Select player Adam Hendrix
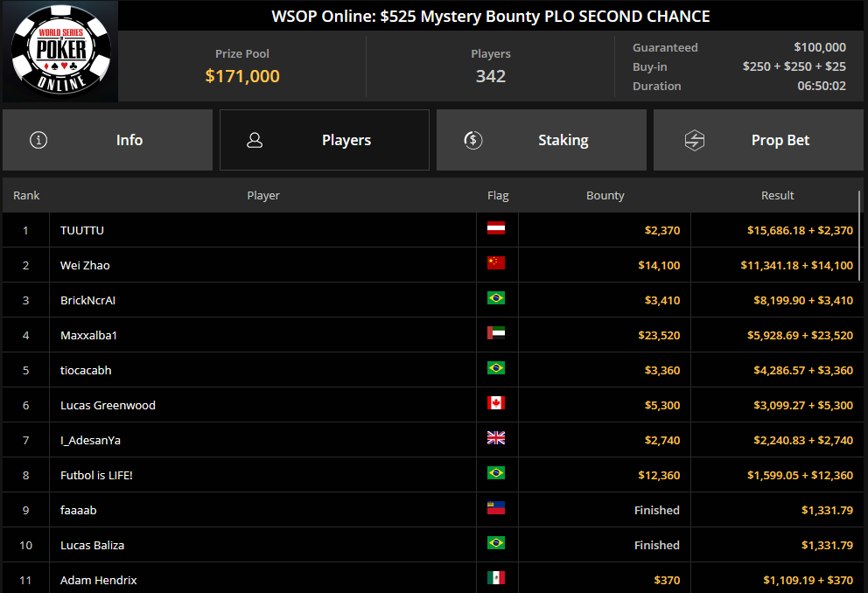 [x=99, y=580]
